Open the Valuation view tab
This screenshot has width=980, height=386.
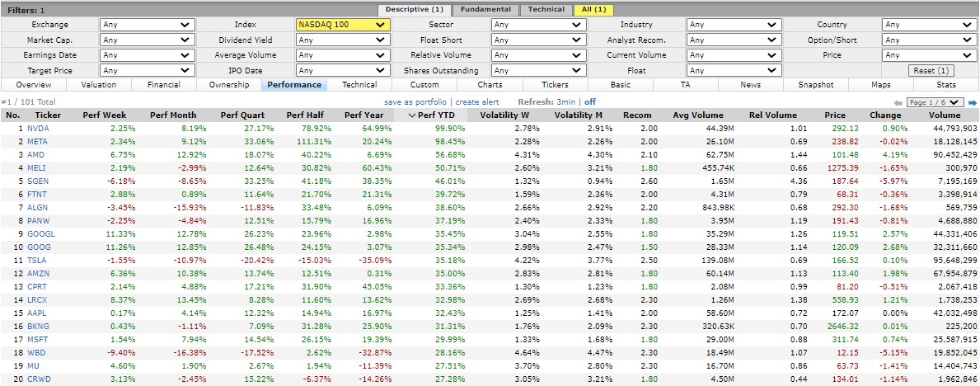coord(99,84)
